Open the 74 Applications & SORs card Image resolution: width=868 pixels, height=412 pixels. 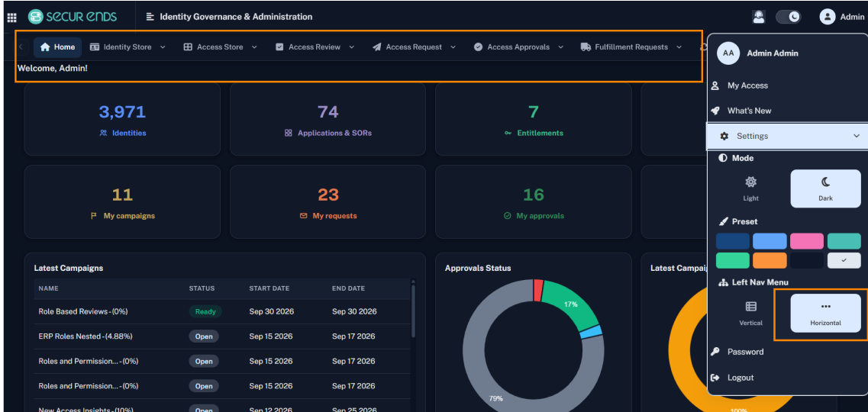pyautogui.click(x=328, y=120)
